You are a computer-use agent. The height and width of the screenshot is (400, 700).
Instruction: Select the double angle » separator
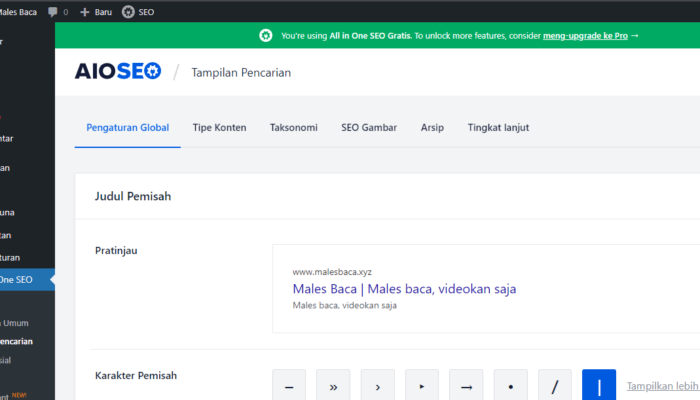click(x=333, y=386)
